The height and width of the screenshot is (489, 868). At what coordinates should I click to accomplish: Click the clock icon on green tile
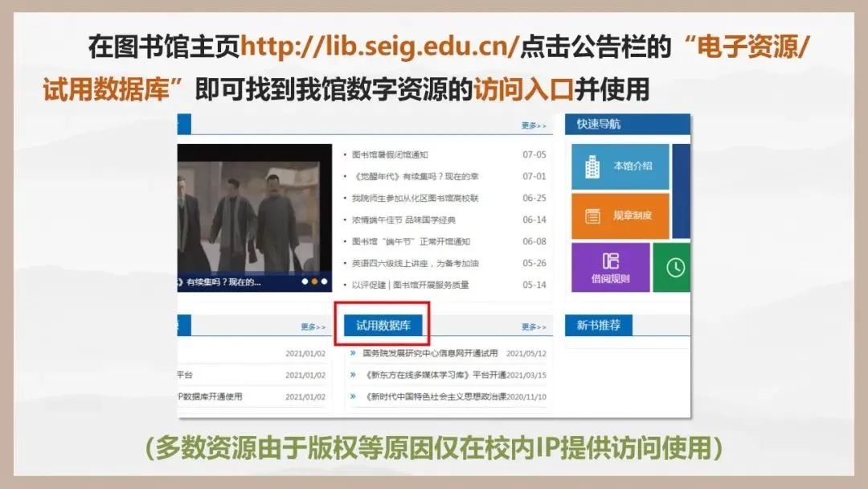click(675, 268)
